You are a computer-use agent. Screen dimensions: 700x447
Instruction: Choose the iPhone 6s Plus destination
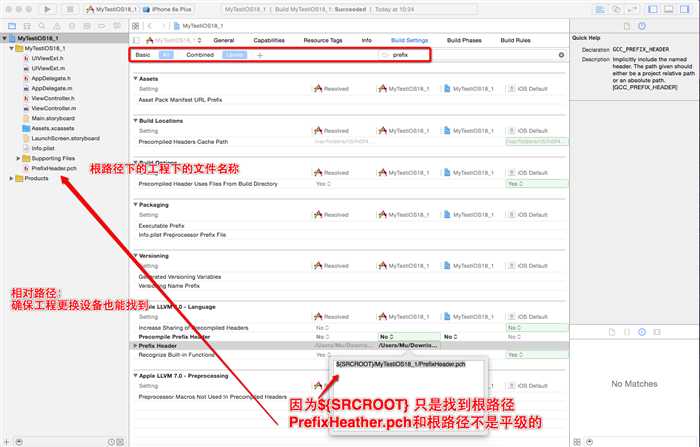point(168,9)
